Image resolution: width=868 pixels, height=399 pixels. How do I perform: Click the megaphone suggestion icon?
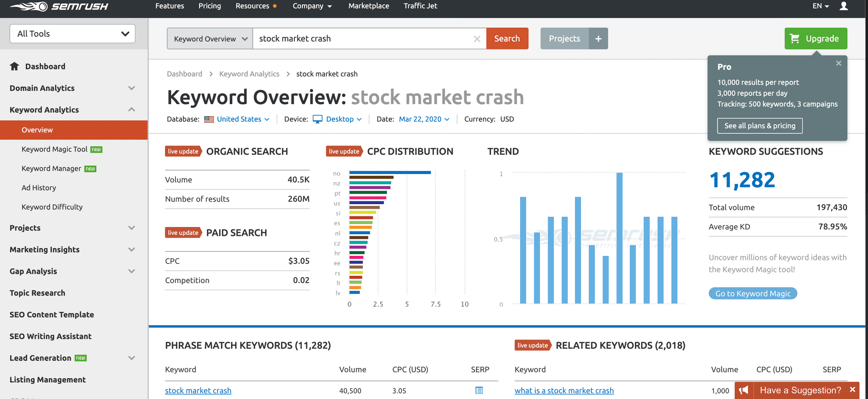(x=744, y=390)
